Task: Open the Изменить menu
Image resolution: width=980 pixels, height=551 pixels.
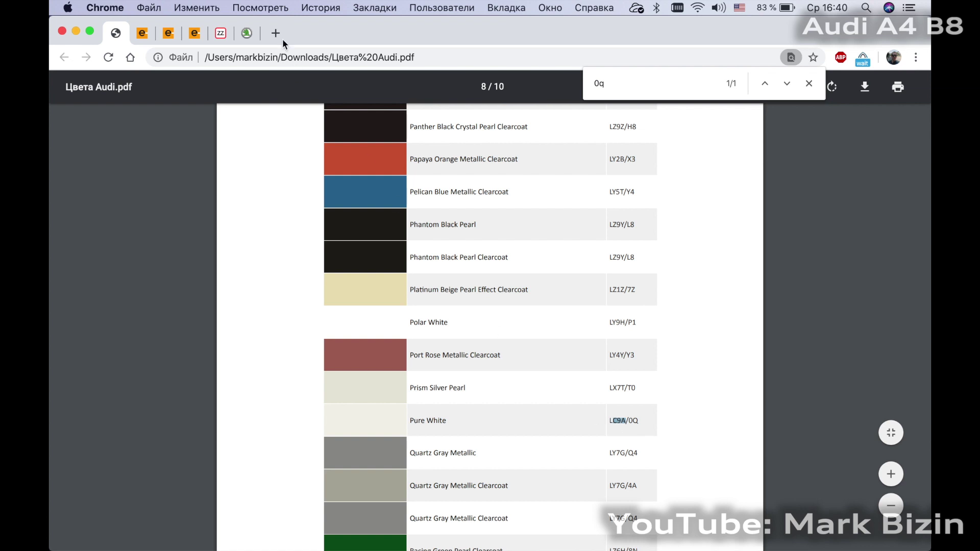Action: 197,8
